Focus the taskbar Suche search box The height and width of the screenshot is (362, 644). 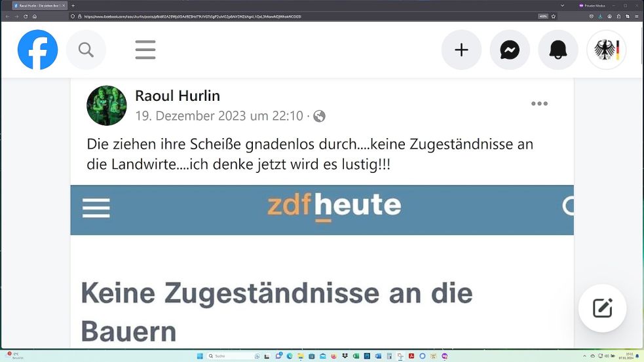pyautogui.click(x=230, y=356)
